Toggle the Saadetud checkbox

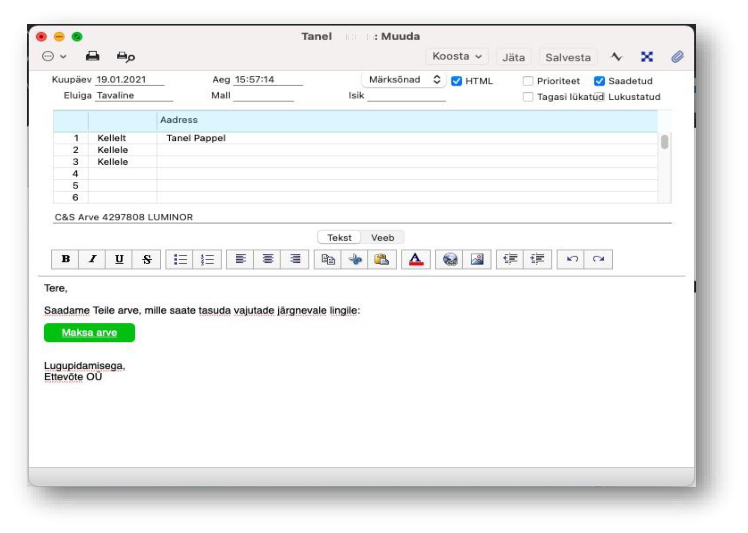[600, 81]
